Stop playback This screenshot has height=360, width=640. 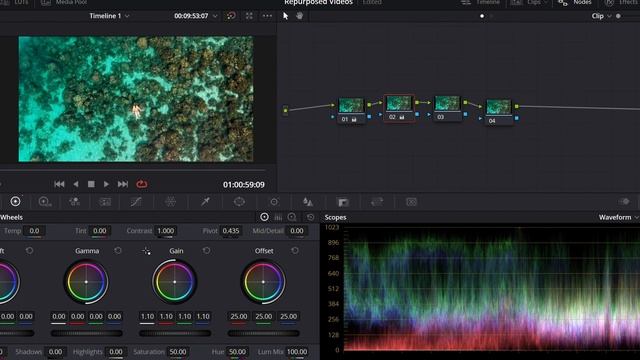coord(91,184)
